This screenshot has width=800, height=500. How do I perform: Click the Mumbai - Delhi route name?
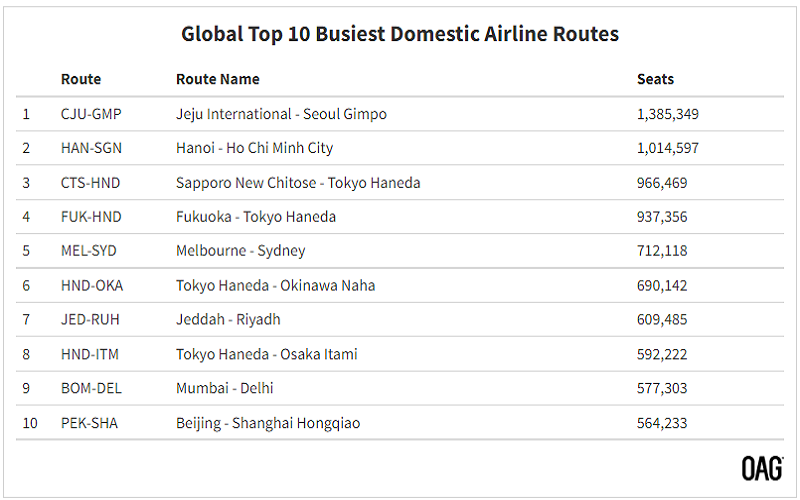(224, 388)
